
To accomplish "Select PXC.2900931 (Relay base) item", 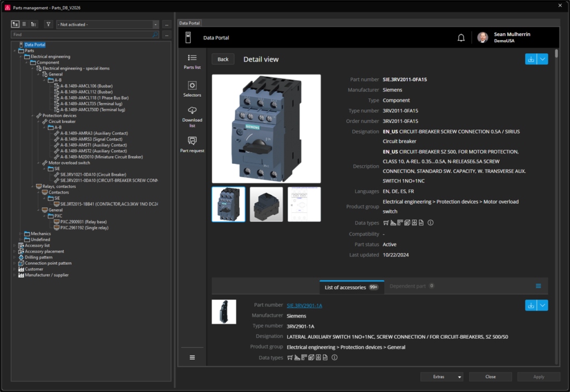I will [x=83, y=222].
